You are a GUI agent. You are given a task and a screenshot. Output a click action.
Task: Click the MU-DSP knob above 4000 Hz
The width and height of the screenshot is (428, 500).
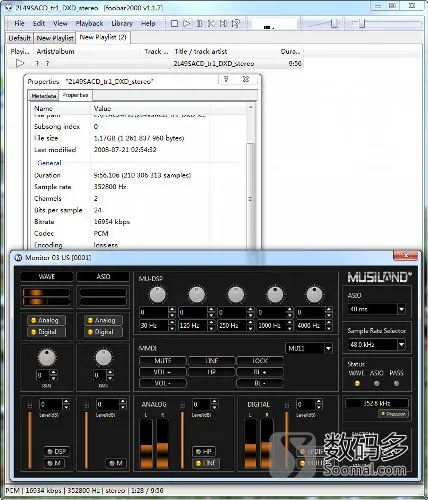coord(314,294)
